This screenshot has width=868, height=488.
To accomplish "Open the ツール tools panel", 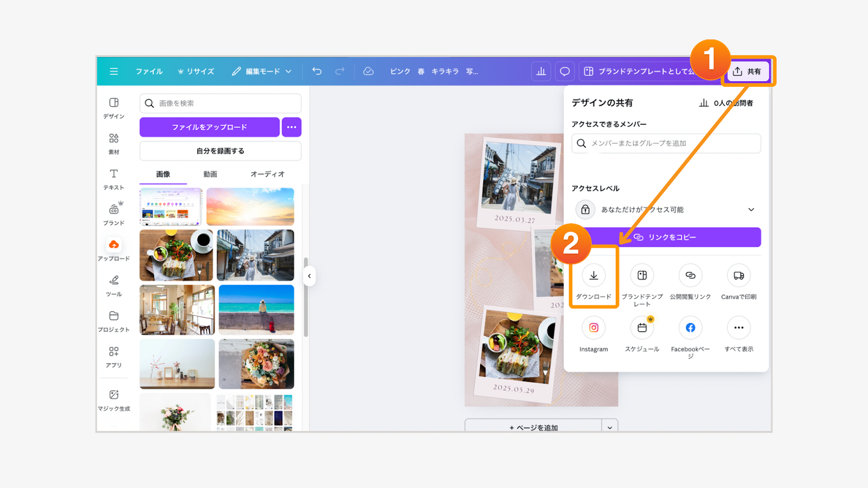I will click(114, 286).
